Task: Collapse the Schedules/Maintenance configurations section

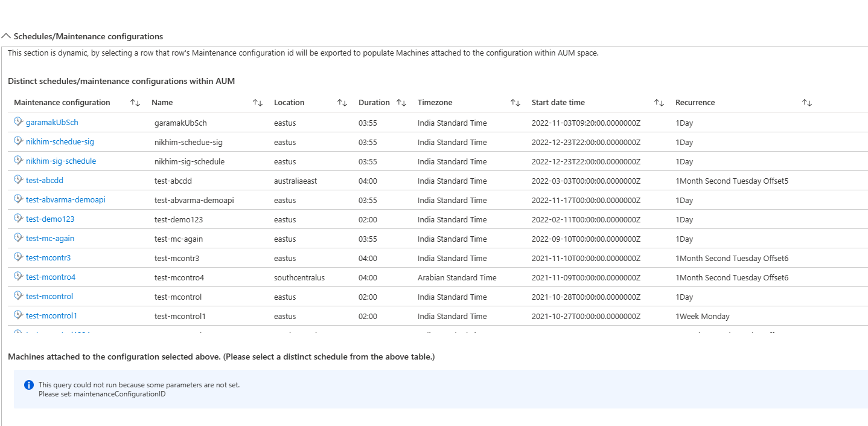Action: click(7, 36)
